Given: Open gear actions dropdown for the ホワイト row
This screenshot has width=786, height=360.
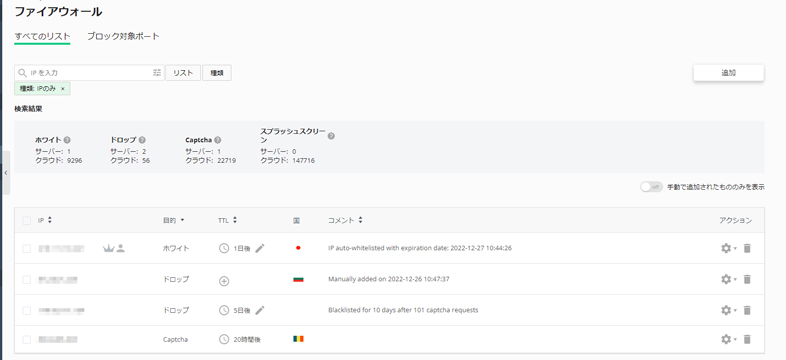Looking at the screenshot, I should [728, 248].
